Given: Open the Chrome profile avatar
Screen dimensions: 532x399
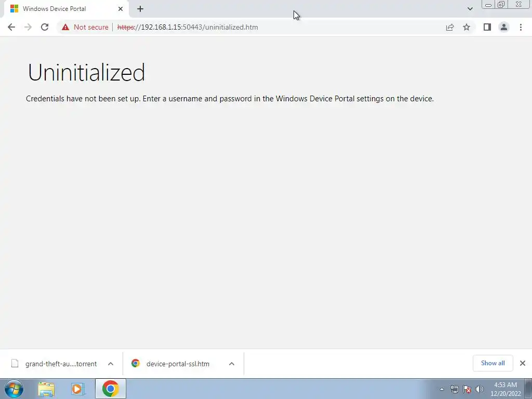Looking at the screenshot, I should click(504, 27).
